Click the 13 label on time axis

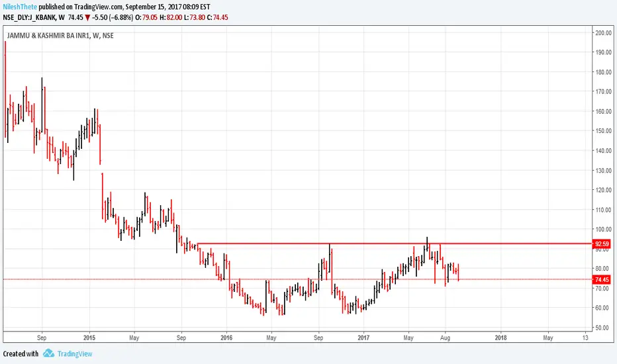[x=585, y=338]
